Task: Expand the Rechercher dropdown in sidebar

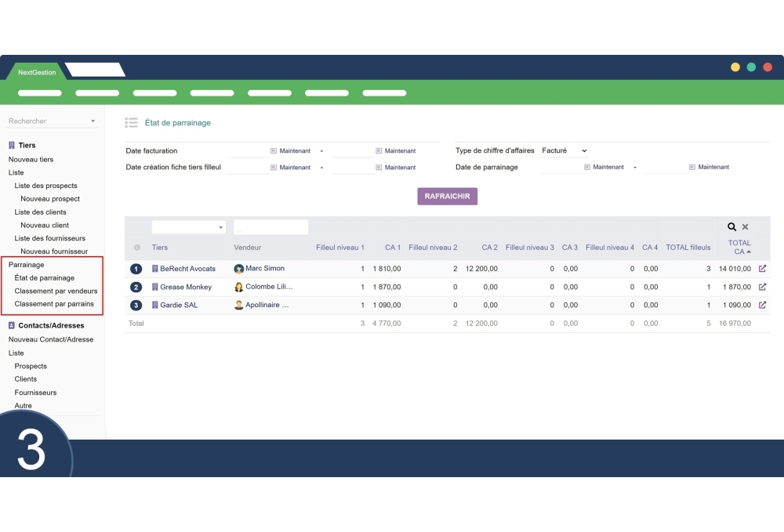Action: tap(93, 121)
